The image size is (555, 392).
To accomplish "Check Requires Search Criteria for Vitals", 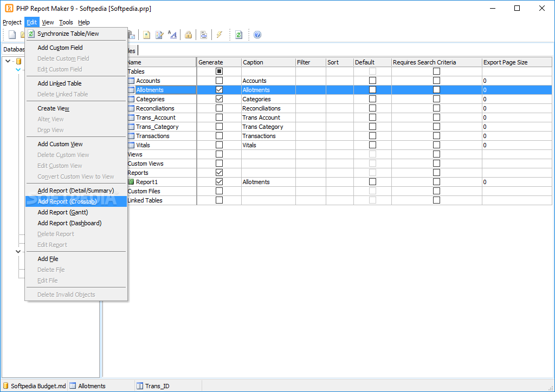I will pyautogui.click(x=436, y=145).
